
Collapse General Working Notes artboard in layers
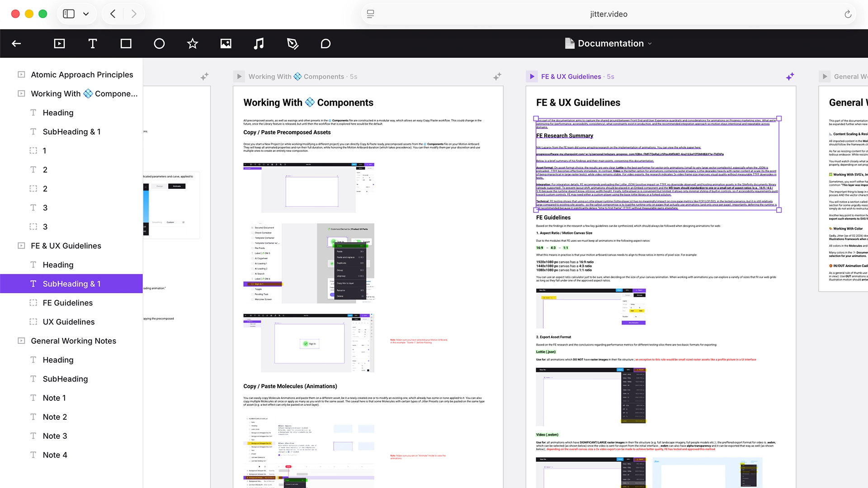pos(21,341)
